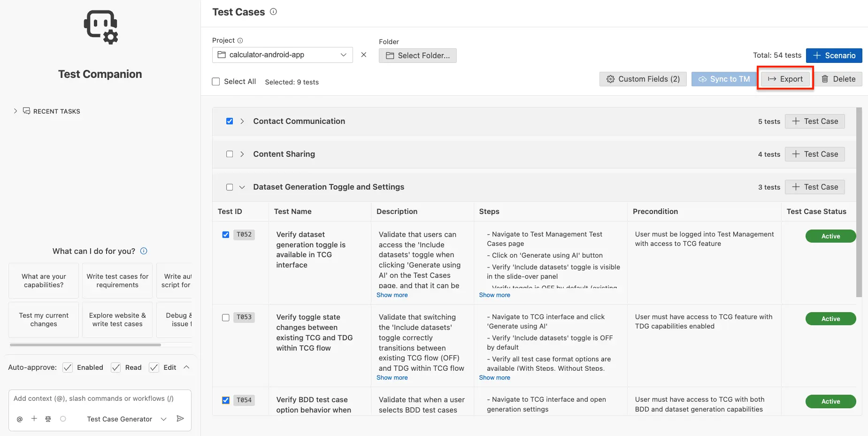This screenshot has height=436, width=868.
Task: Click the Scenario button to add one
Action: coord(834,55)
